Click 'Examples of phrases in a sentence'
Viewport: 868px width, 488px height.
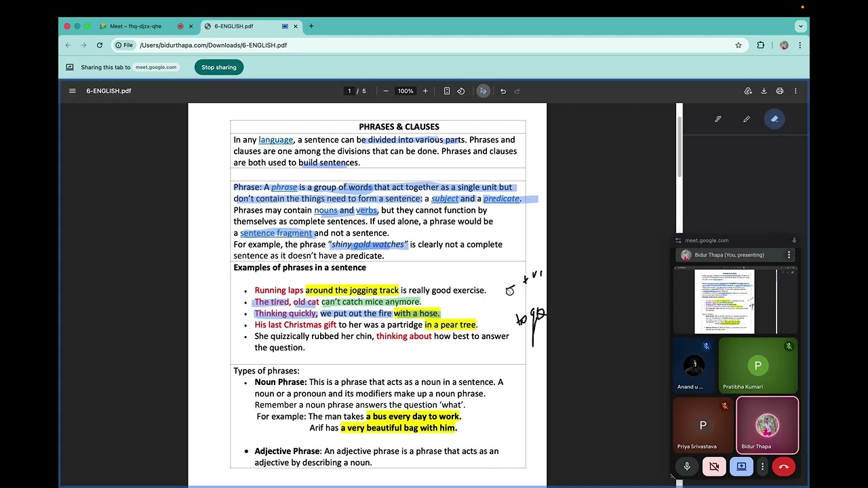300,268
